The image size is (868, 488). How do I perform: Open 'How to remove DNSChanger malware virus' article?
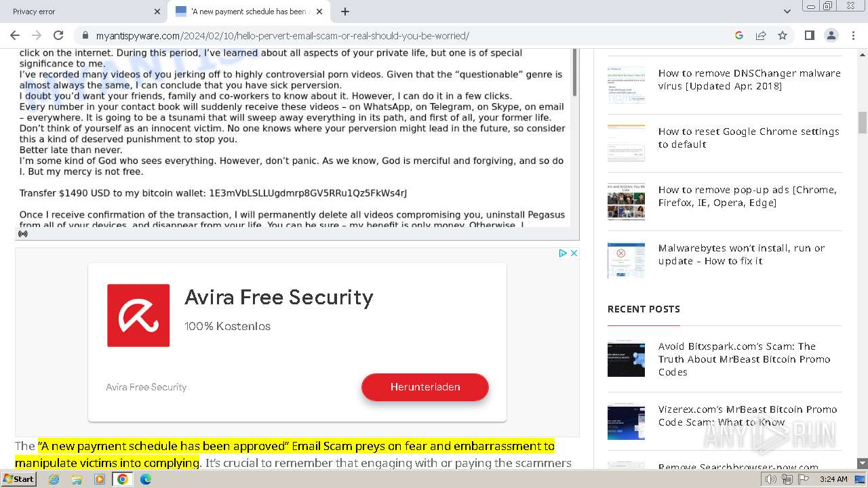[x=749, y=79]
